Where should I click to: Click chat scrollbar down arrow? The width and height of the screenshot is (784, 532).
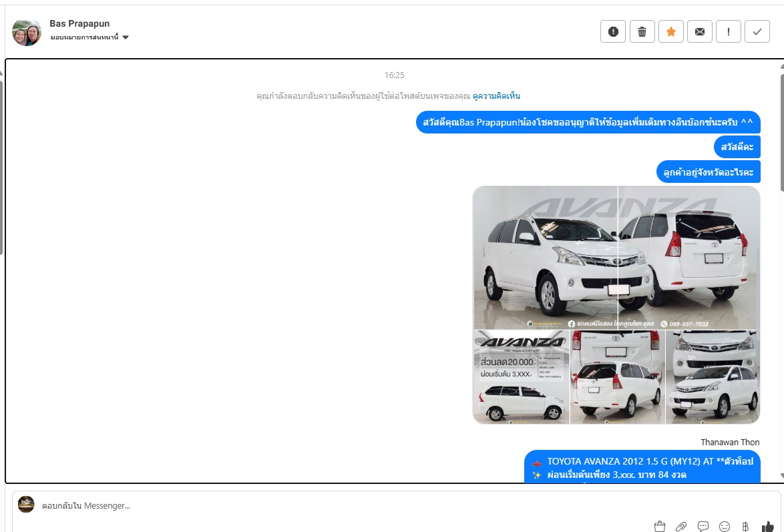point(781,476)
